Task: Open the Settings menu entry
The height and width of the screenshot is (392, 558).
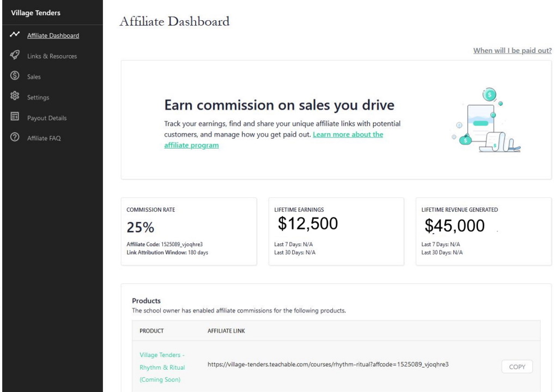Action: 38,97
